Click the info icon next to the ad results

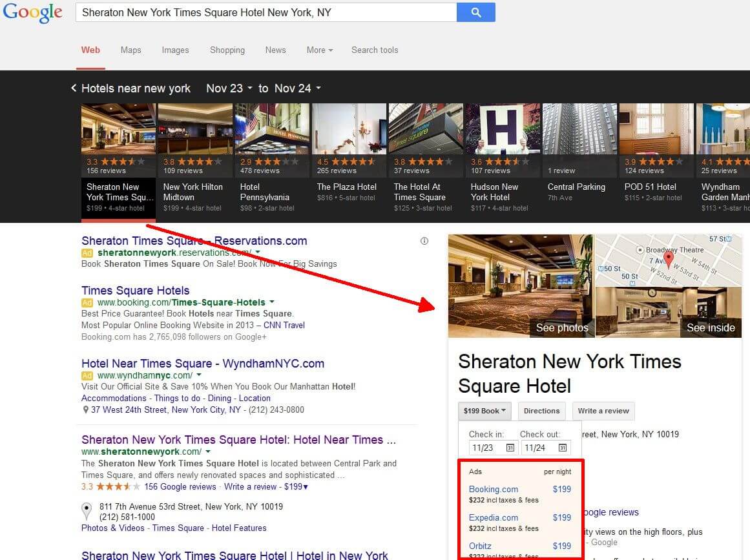pos(424,240)
